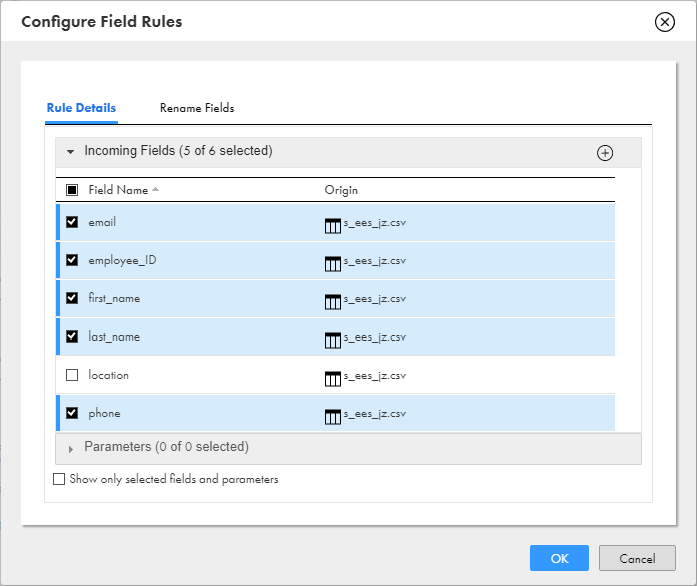Sort by Field Name ascending arrow

pyautogui.click(x=155, y=189)
